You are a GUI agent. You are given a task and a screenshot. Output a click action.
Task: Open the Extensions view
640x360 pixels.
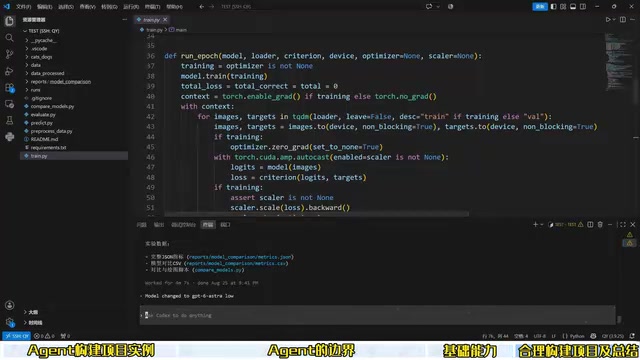(x=9, y=87)
